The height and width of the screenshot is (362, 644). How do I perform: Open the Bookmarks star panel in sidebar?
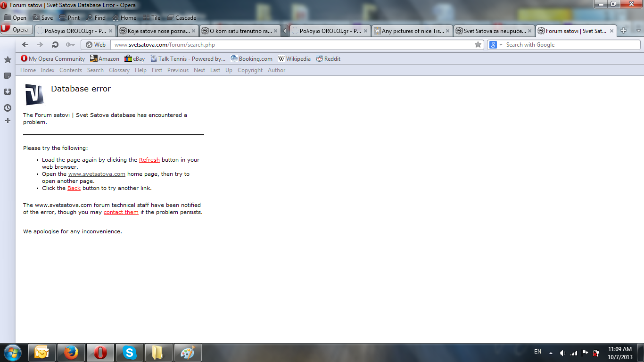pos(8,60)
